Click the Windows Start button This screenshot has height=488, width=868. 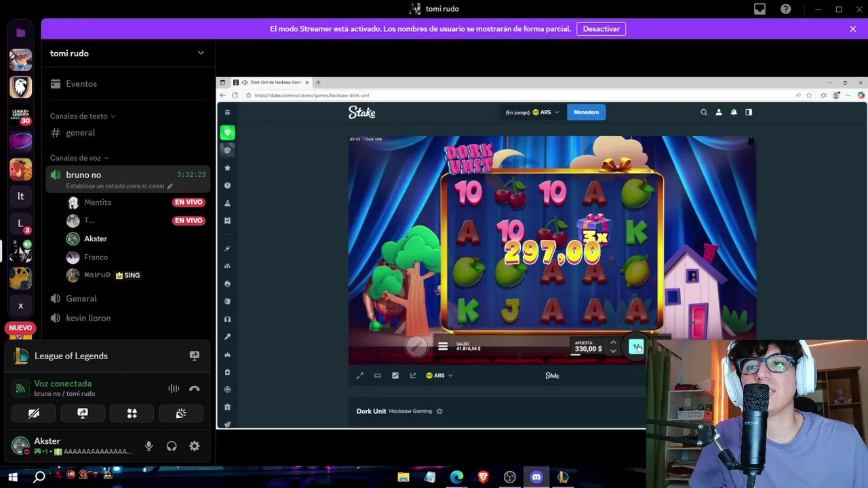[12, 477]
